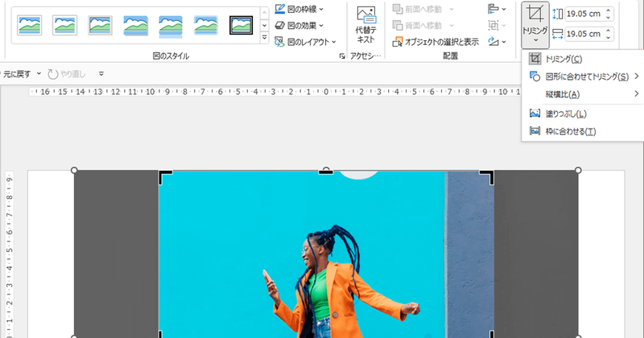Image resolution: width=644 pixels, height=338 pixels.
Task: Select the black double-frame picture style
Action: click(241, 25)
